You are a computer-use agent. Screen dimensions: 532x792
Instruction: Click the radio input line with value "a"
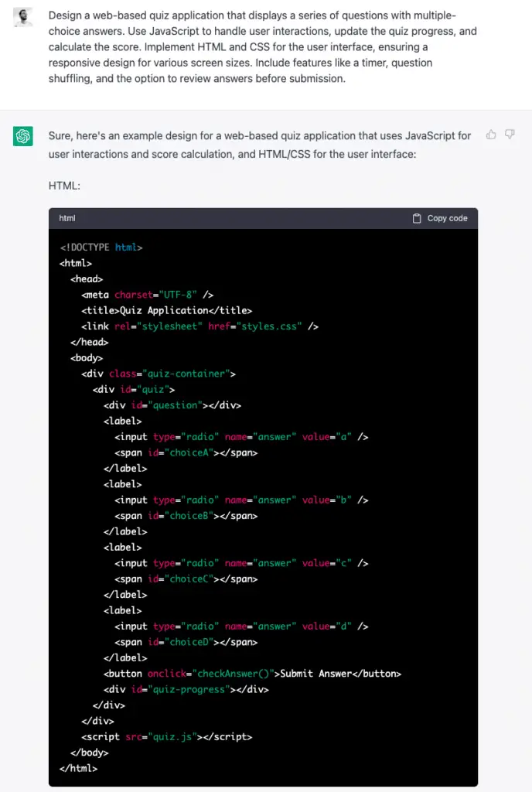tap(241, 437)
